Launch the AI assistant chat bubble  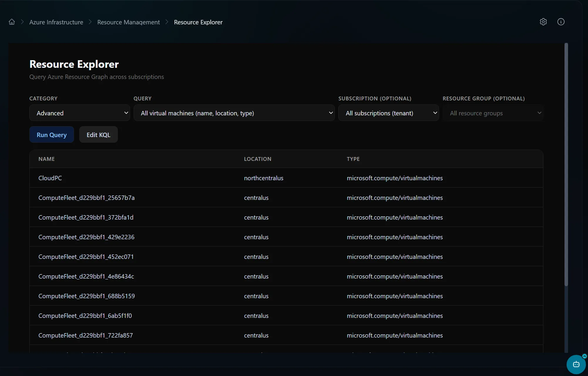coord(576,364)
